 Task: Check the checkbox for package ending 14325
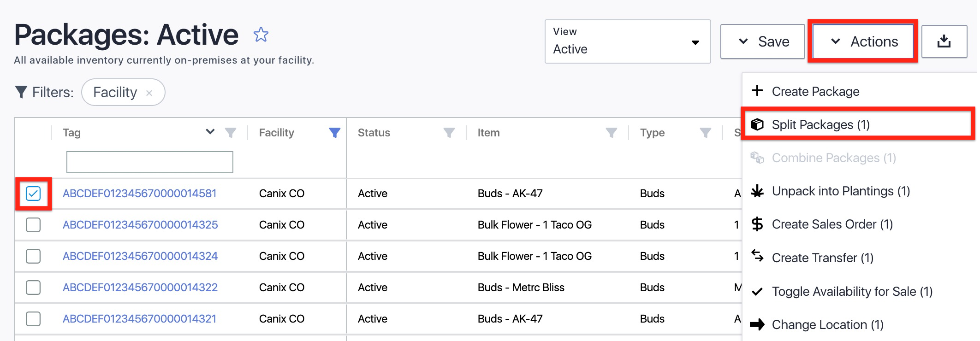(33, 225)
